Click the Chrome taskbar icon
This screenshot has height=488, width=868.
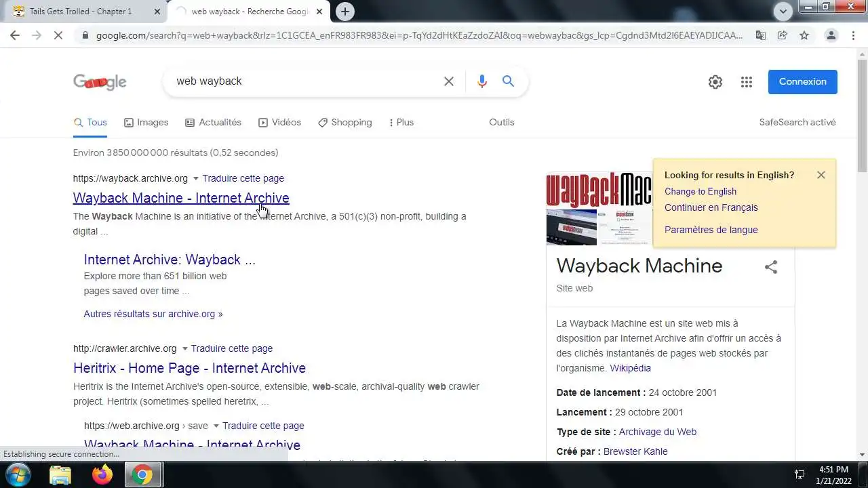(x=142, y=475)
